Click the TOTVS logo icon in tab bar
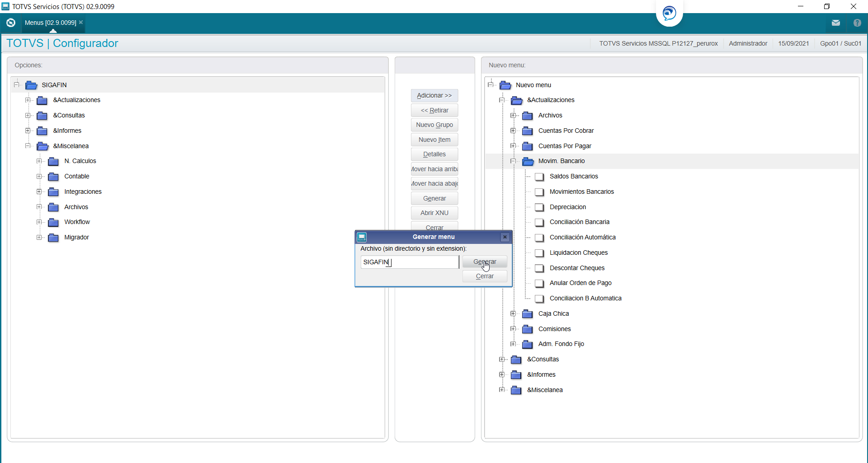The height and width of the screenshot is (463, 868). (11, 23)
